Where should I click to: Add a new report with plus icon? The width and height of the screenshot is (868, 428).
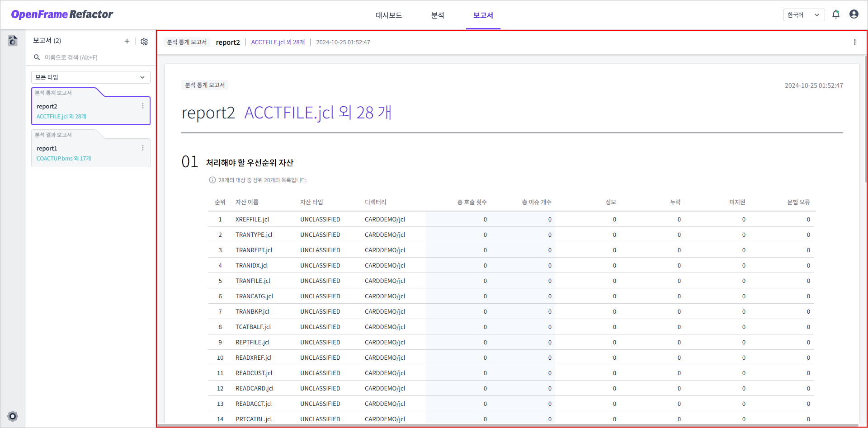[x=127, y=41]
